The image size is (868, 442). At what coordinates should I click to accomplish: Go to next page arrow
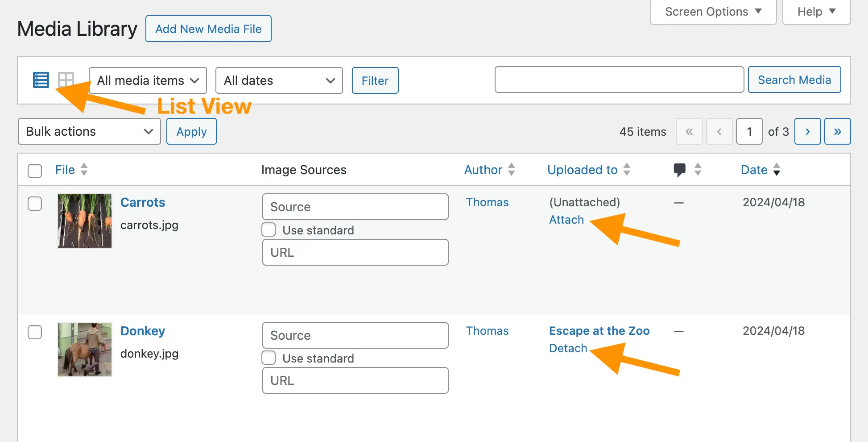click(807, 132)
